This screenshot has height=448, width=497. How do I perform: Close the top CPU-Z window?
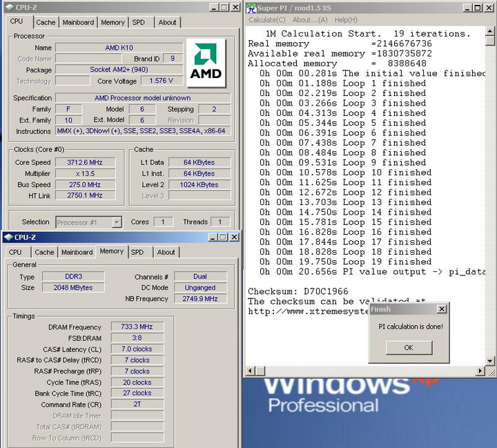coord(235,8)
